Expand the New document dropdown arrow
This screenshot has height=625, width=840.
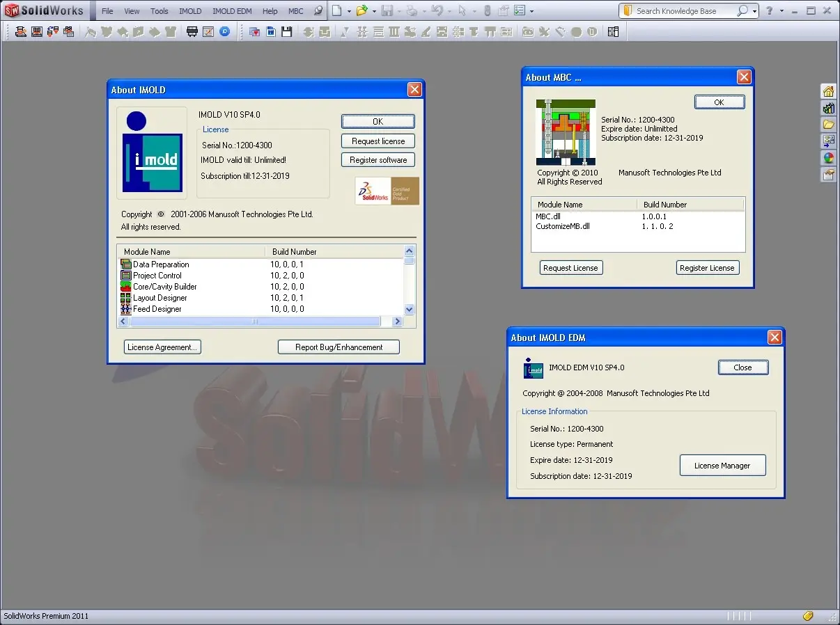pyautogui.click(x=349, y=11)
